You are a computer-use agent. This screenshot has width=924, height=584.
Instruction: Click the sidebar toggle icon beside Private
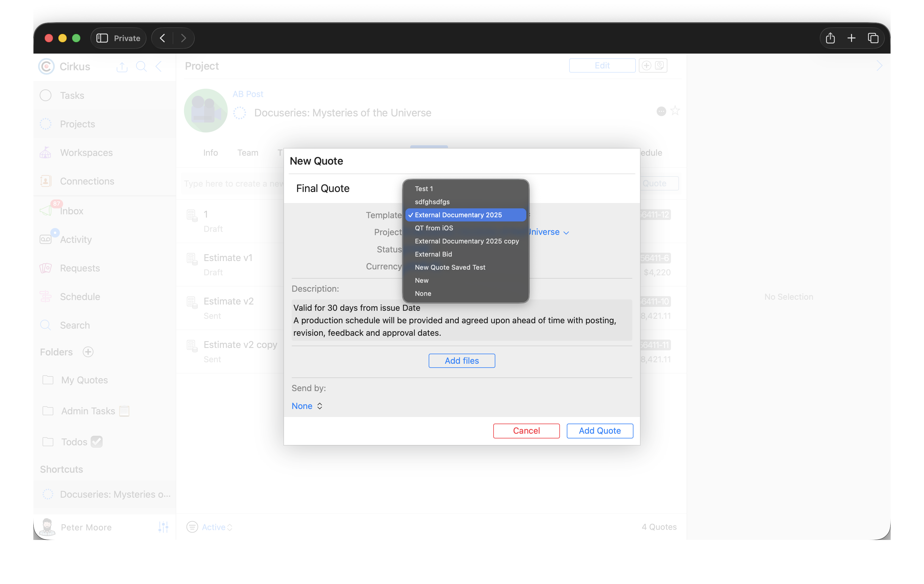pyautogui.click(x=102, y=38)
